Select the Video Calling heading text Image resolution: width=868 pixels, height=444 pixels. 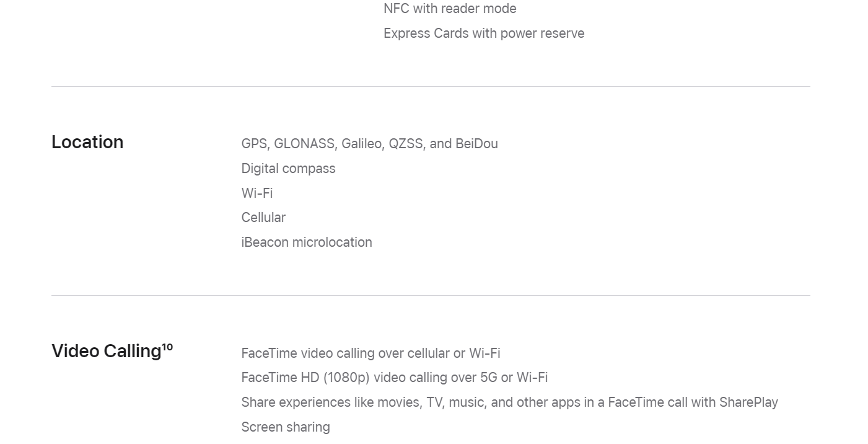tap(107, 351)
